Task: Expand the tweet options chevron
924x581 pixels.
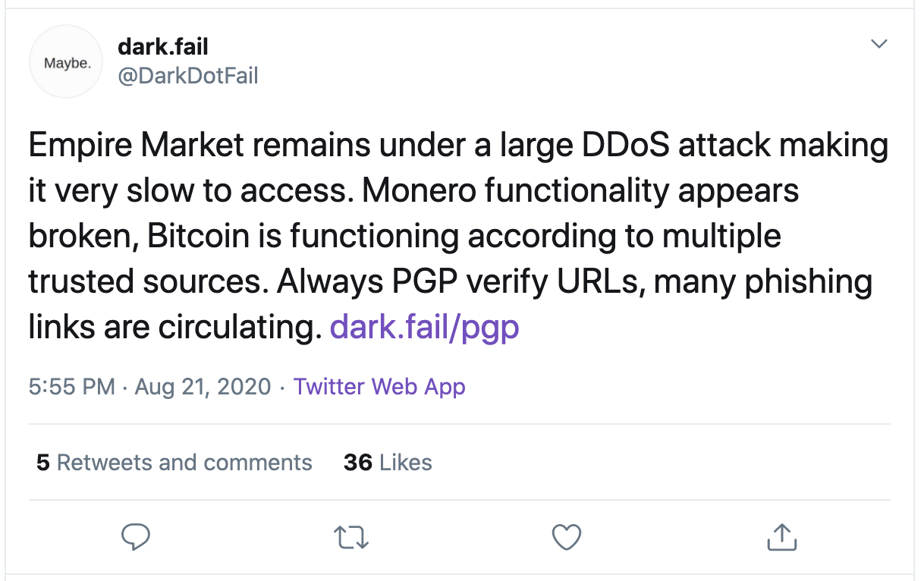Action: pos(878,44)
